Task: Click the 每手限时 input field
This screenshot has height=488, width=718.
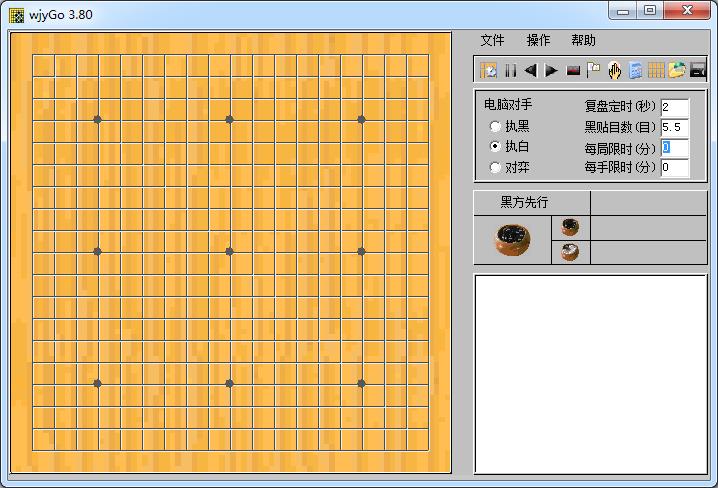Action: (x=674, y=168)
